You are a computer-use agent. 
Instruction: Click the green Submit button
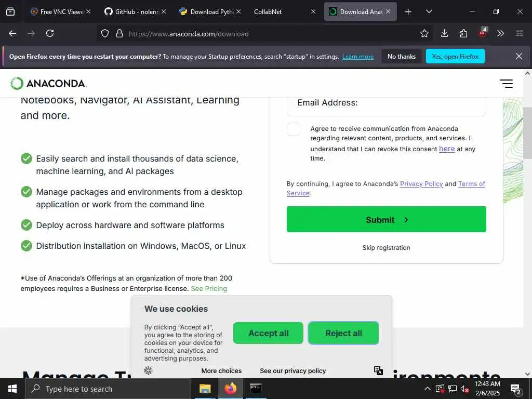(x=386, y=220)
